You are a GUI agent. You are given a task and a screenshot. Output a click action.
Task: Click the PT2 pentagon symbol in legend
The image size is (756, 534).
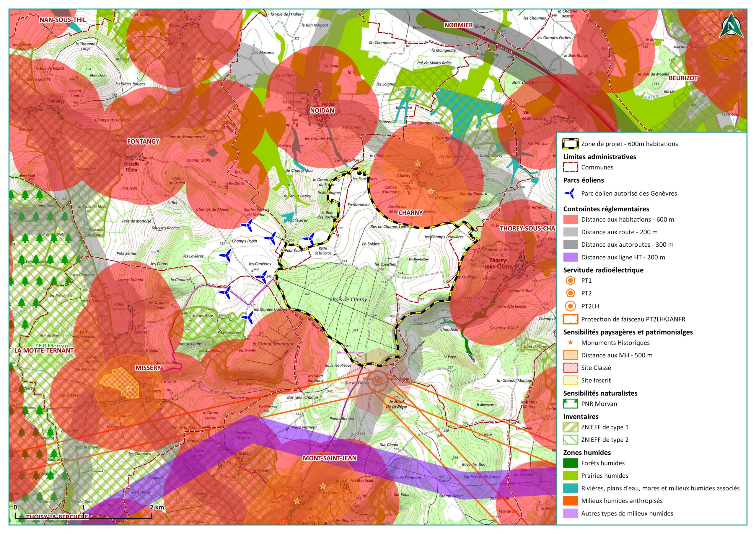pos(570,293)
